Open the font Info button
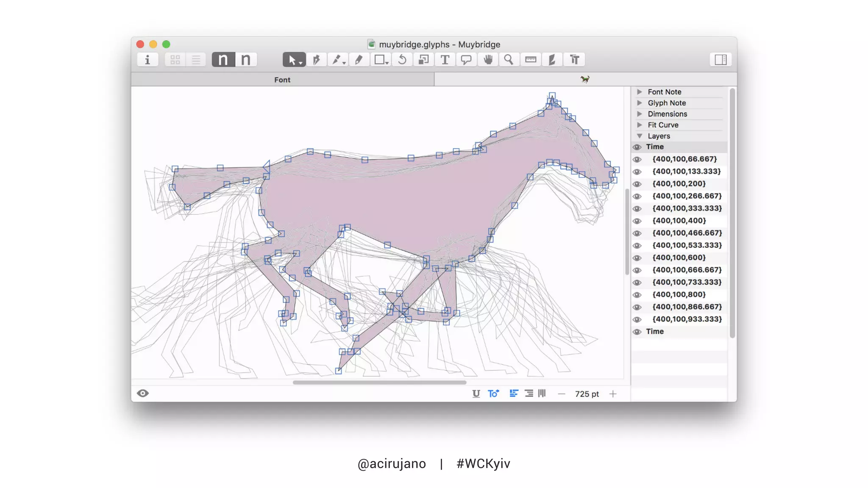Image resolution: width=868 pixels, height=488 pixels. (147, 60)
